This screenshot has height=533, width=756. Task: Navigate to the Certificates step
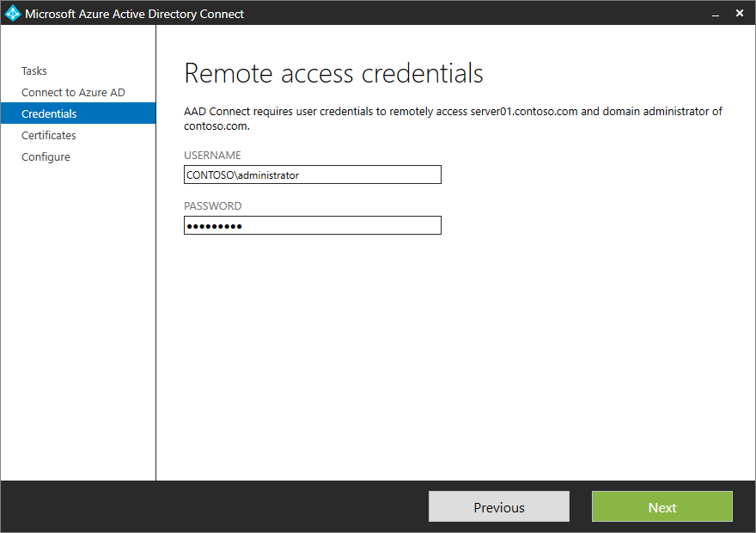tap(48, 135)
